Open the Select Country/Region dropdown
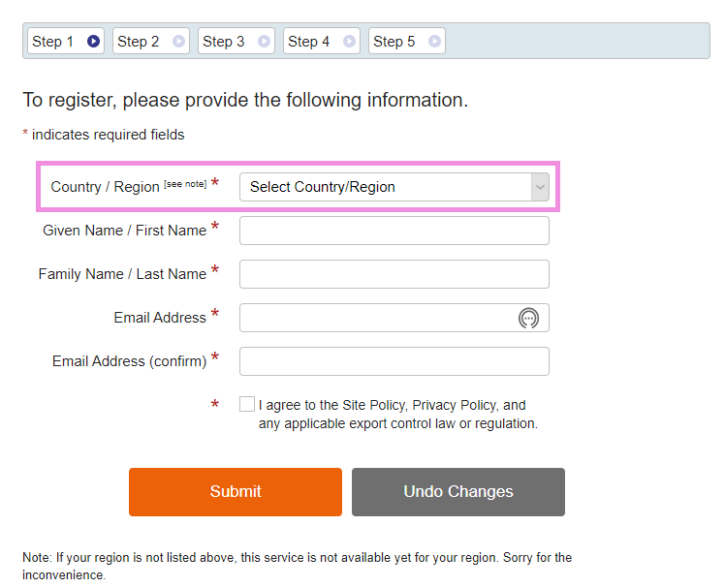 pos(386,187)
